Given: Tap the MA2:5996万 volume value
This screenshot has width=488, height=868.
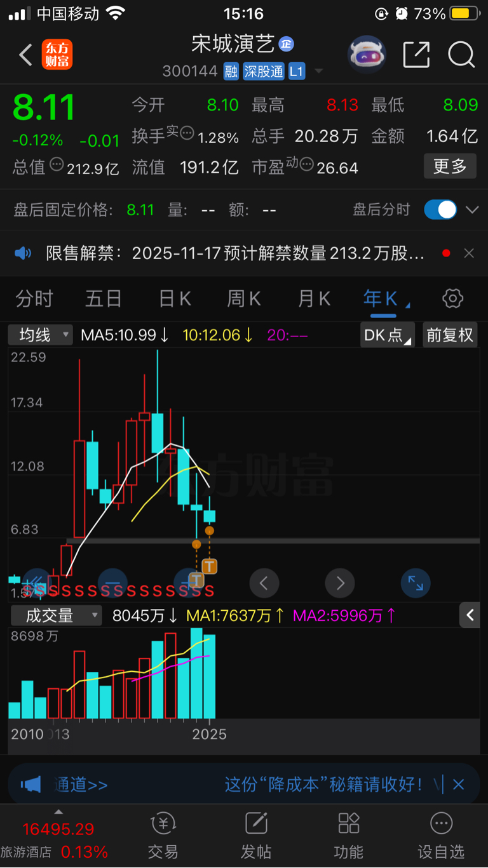Looking at the screenshot, I should (x=344, y=615).
